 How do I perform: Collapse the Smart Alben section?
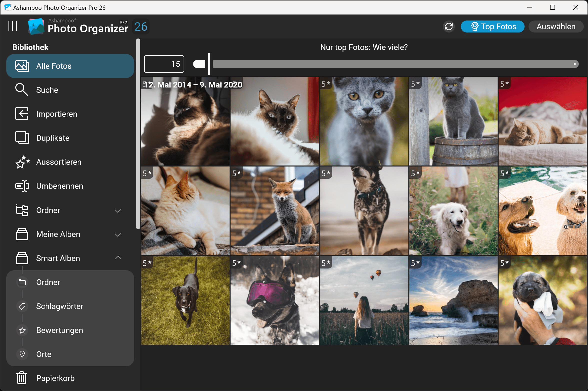coord(118,258)
